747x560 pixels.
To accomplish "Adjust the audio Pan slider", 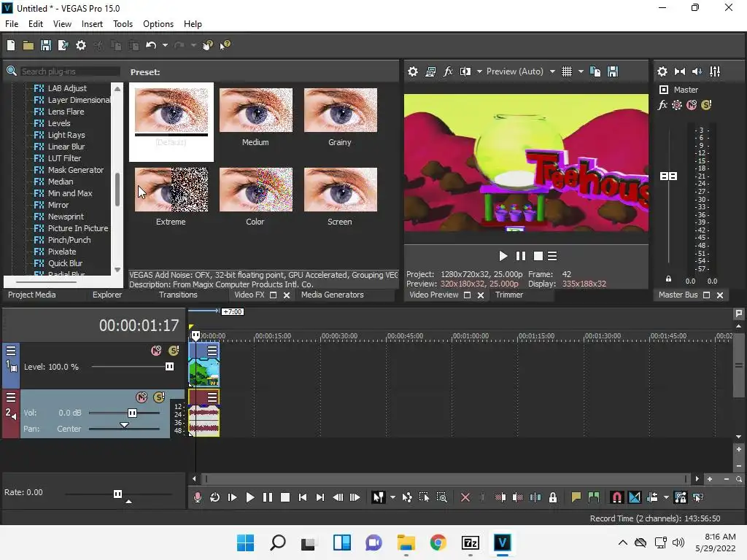I will [x=124, y=426].
